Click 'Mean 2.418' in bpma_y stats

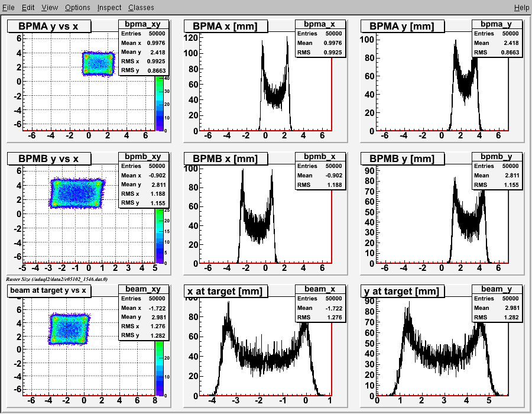[x=497, y=43]
